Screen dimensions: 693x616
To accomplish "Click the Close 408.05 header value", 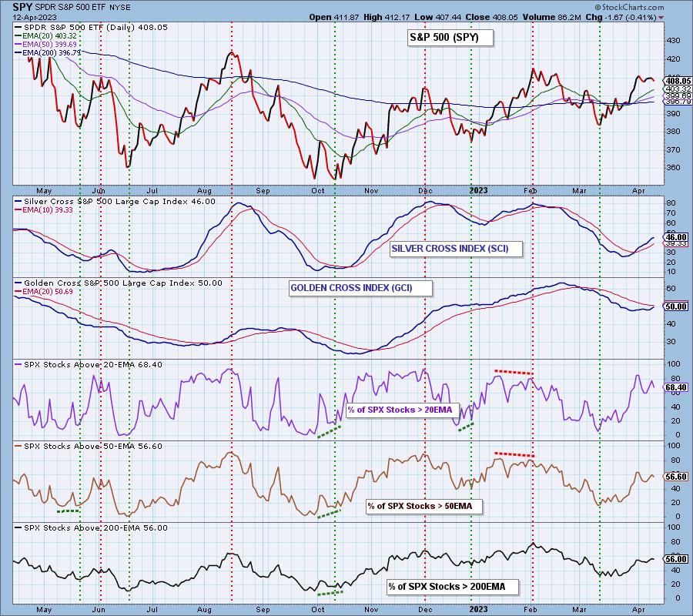I will tap(491, 17).
